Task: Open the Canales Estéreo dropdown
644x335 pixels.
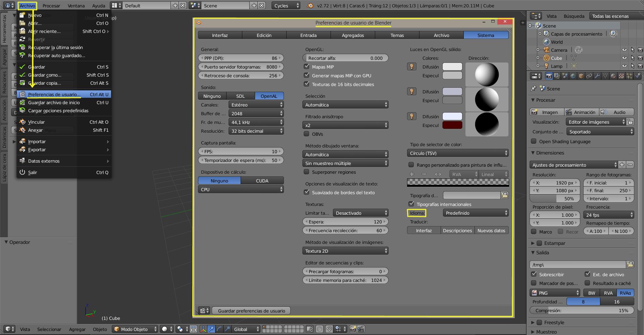Action: (x=256, y=105)
